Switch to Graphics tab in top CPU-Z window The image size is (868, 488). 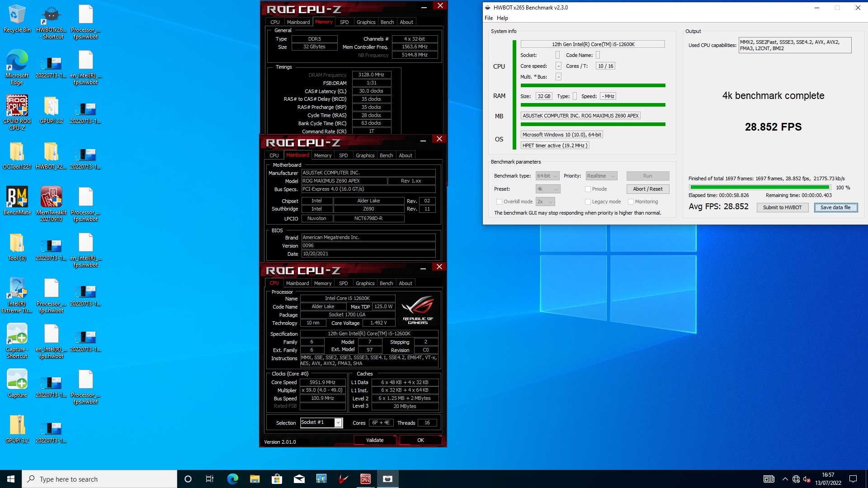point(366,22)
